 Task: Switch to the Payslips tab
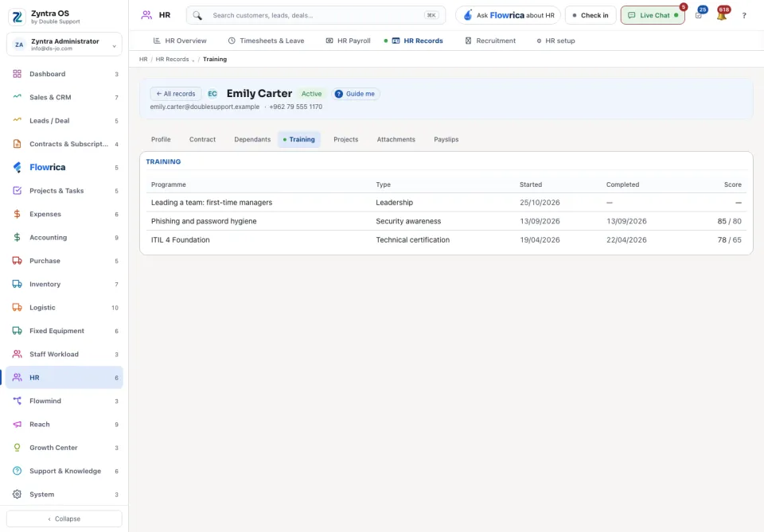[x=446, y=140]
